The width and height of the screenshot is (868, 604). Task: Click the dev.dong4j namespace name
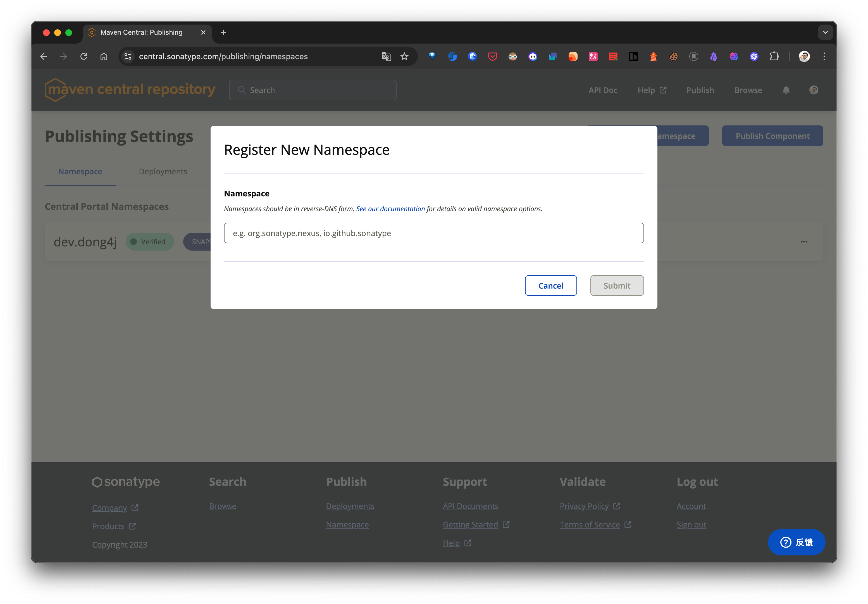pos(85,242)
